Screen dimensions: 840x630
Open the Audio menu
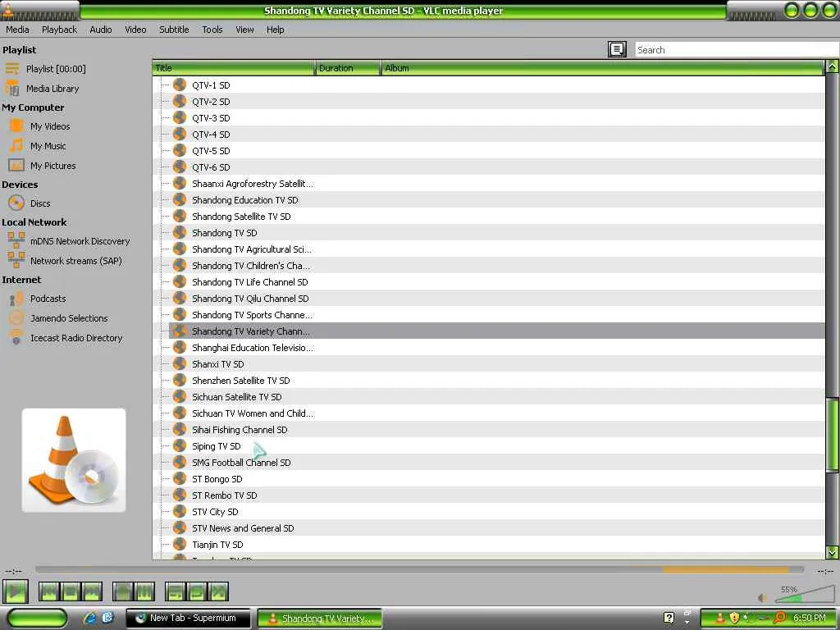(101, 30)
